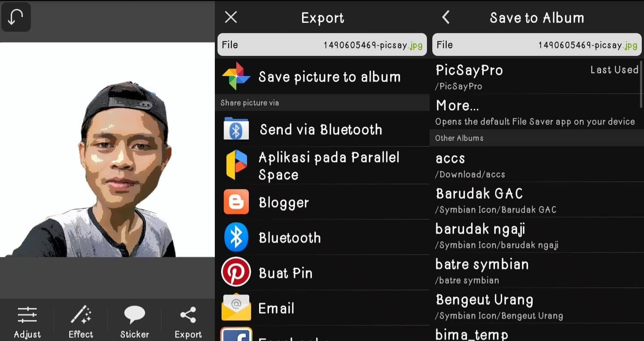
Task: Go back from Save to Album
Action: coord(445,16)
